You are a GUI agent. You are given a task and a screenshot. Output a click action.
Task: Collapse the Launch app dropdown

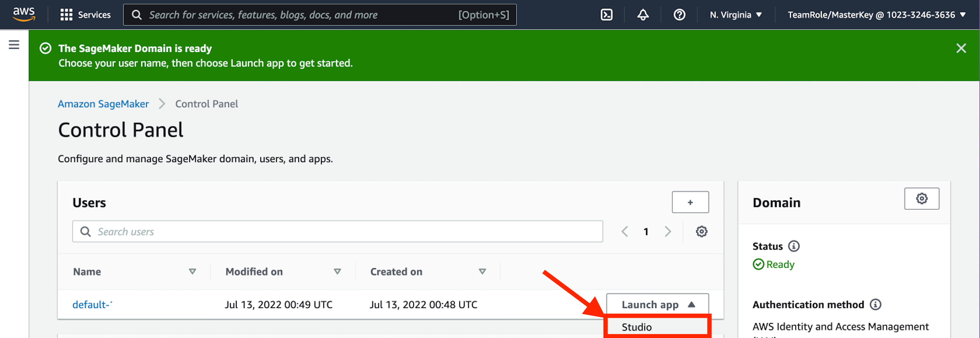(x=657, y=304)
